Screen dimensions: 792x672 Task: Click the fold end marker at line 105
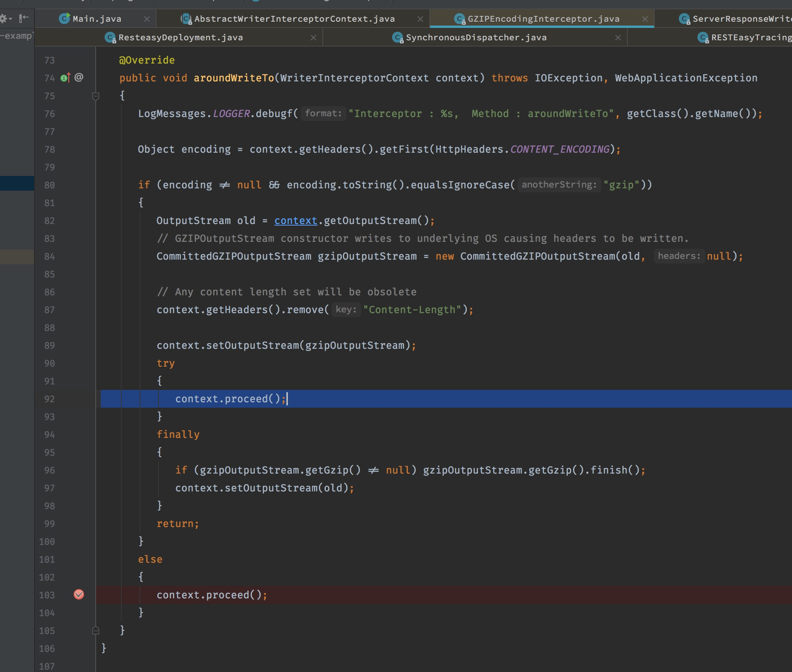pyautogui.click(x=96, y=631)
